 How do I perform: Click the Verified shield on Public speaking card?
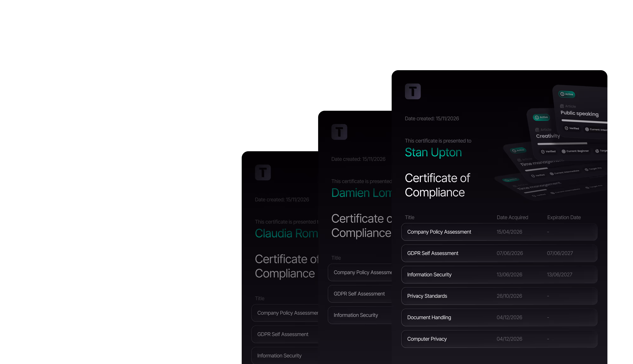click(x=566, y=128)
